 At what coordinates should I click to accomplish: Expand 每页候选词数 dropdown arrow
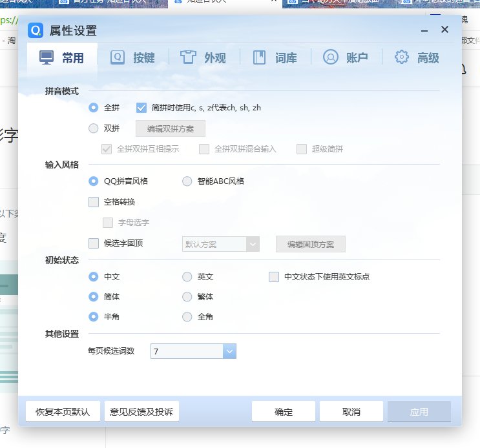(229, 351)
